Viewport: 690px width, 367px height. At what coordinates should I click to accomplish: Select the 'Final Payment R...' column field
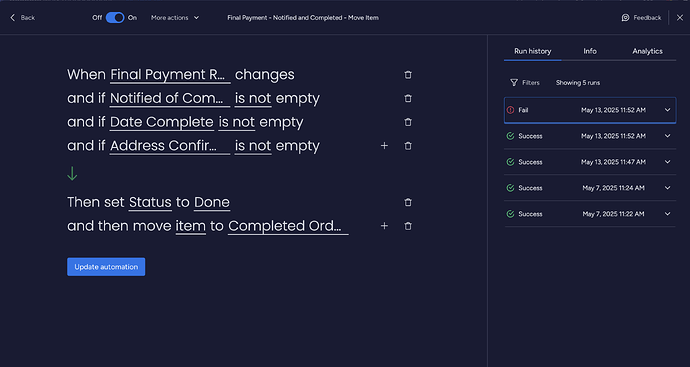[x=170, y=75]
